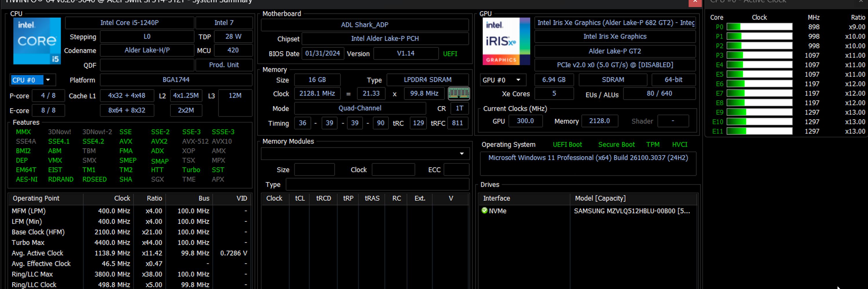Select the SAMSUNG MZVLQ512HBLU drive row

point(588,211)
